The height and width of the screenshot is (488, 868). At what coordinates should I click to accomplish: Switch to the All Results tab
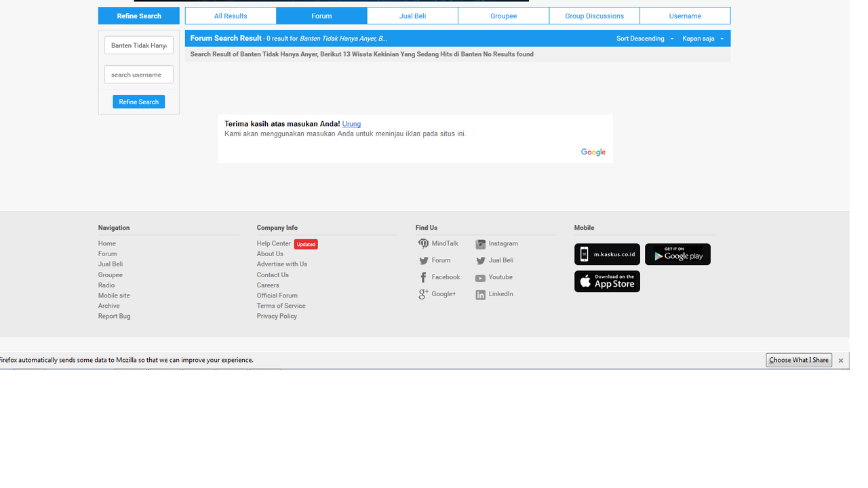(x=231, y=16)
